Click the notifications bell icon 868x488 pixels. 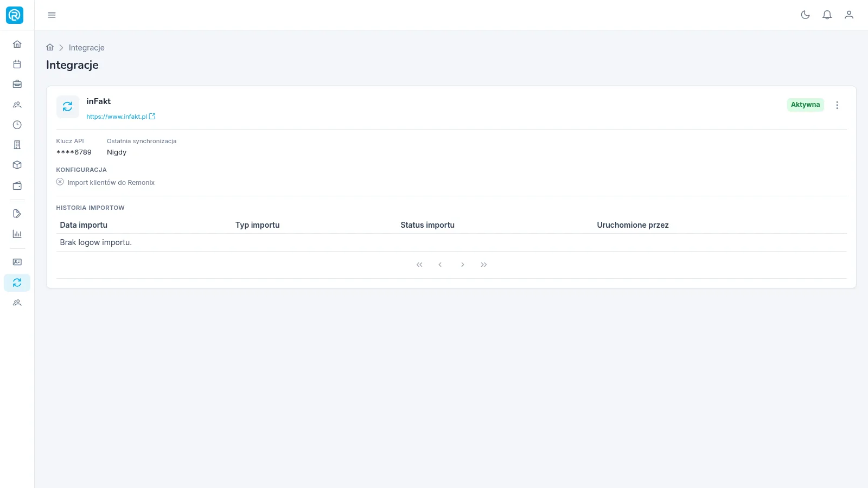coord(827,15)
